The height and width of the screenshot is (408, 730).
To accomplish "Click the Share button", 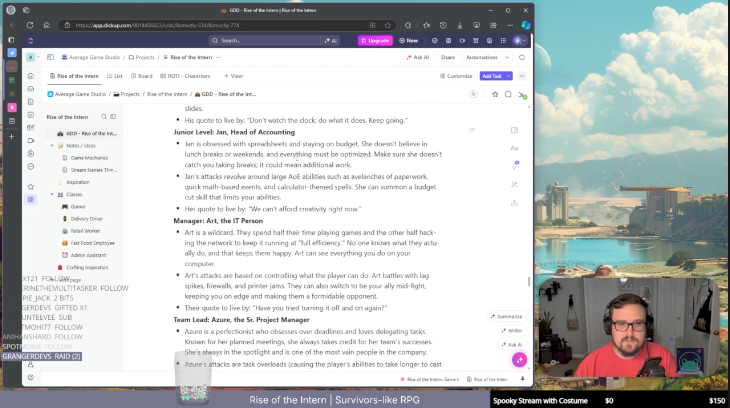I will click(447, 57).
